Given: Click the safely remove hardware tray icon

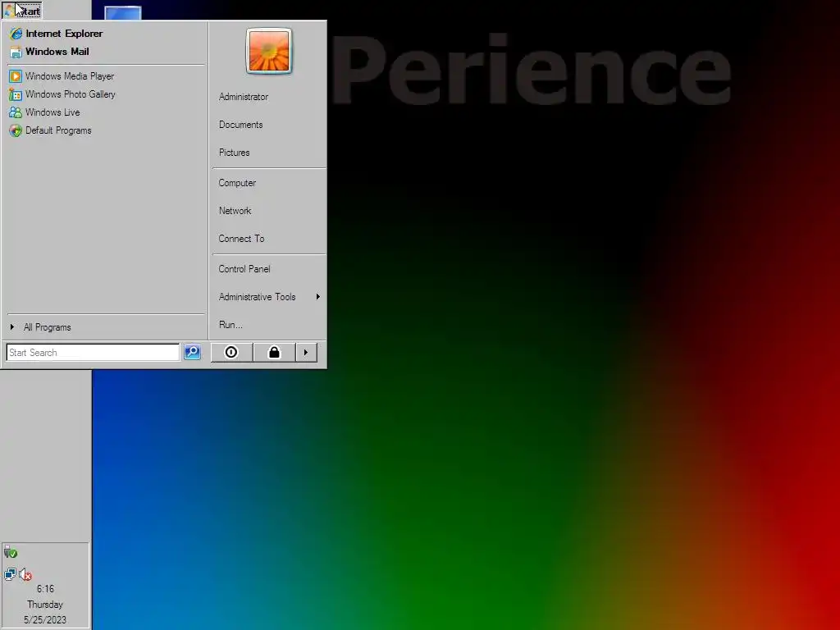Looking at the screenshot, I should (11, 552).
